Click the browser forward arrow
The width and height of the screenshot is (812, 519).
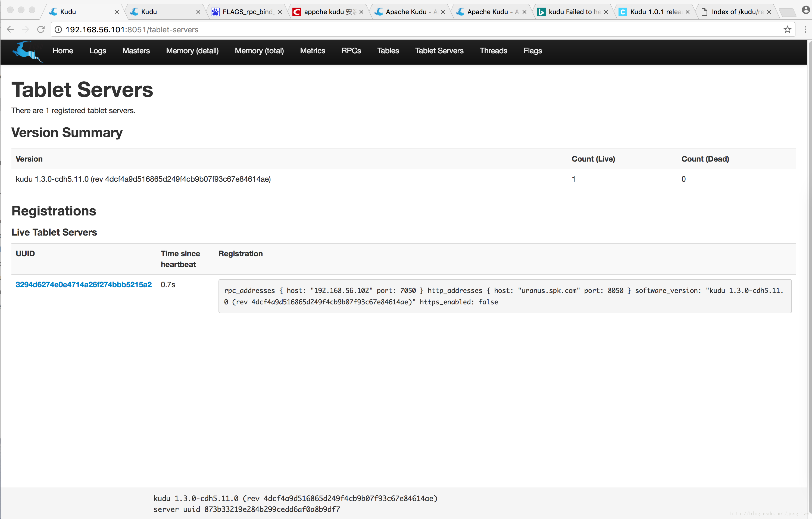[x=26, y=30]
